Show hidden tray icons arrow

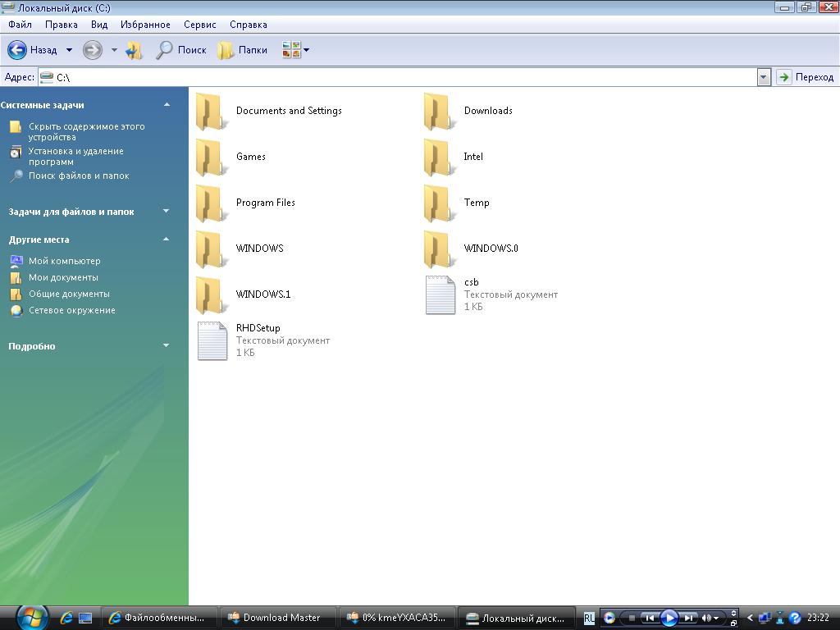point(750,619)
